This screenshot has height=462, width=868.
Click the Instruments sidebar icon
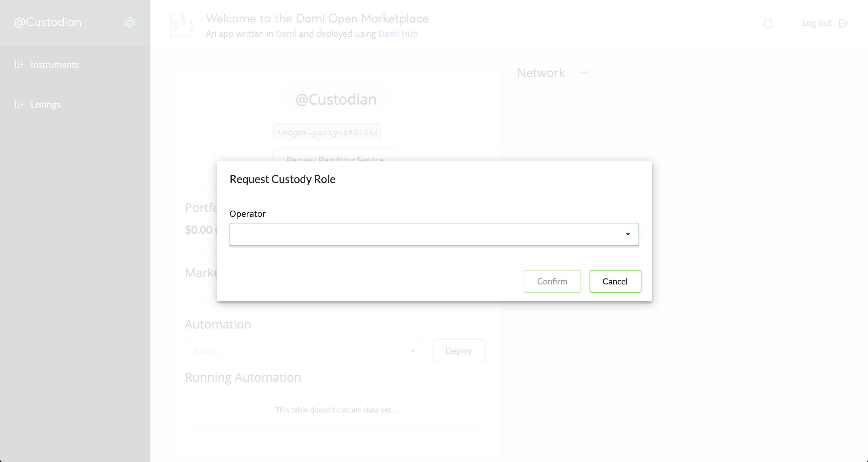tap(19, 64)
